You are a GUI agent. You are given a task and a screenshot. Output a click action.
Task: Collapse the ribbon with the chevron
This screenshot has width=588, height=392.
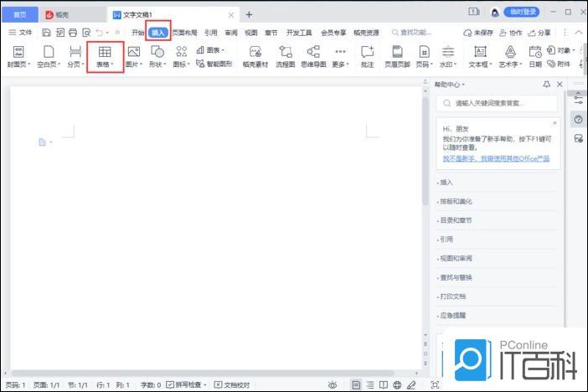tap(580, 33)
